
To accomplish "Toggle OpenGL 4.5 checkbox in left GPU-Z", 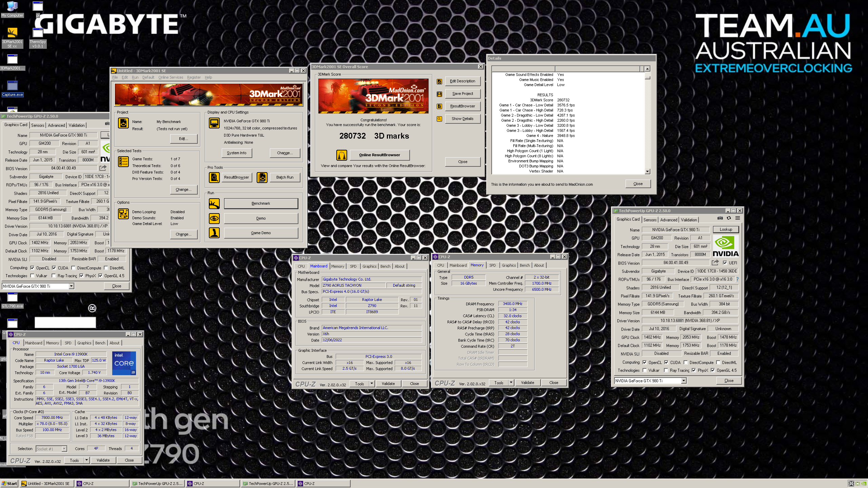I will [100, 276].
